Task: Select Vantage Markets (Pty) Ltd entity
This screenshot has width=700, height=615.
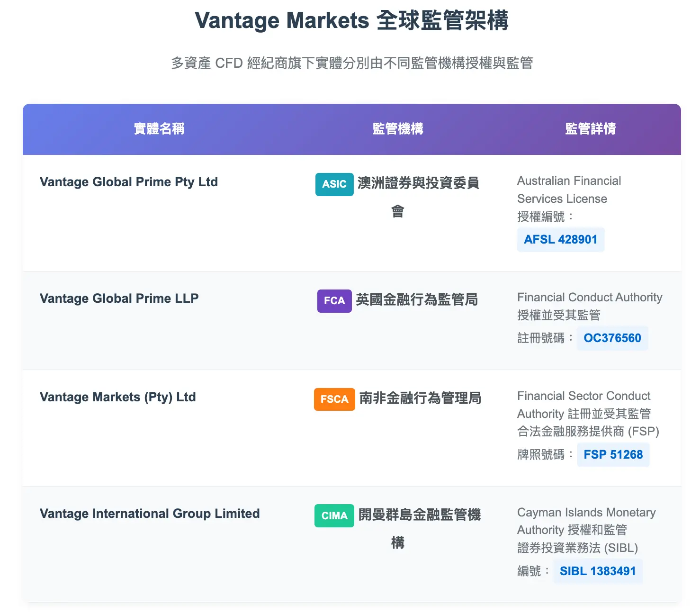Action: click(118, 397)
